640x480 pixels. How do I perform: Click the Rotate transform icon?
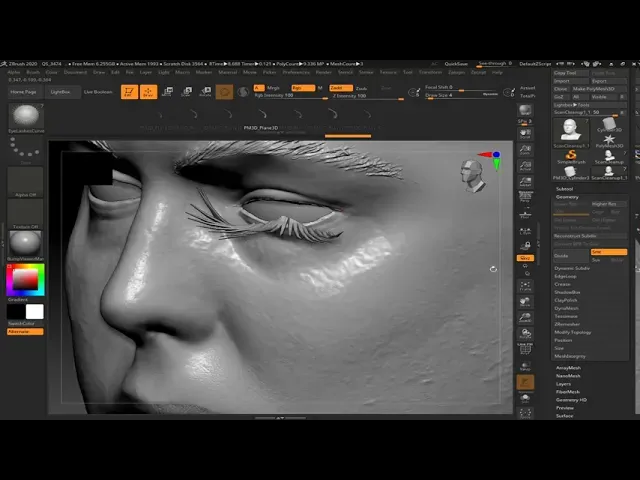[205, 91]
